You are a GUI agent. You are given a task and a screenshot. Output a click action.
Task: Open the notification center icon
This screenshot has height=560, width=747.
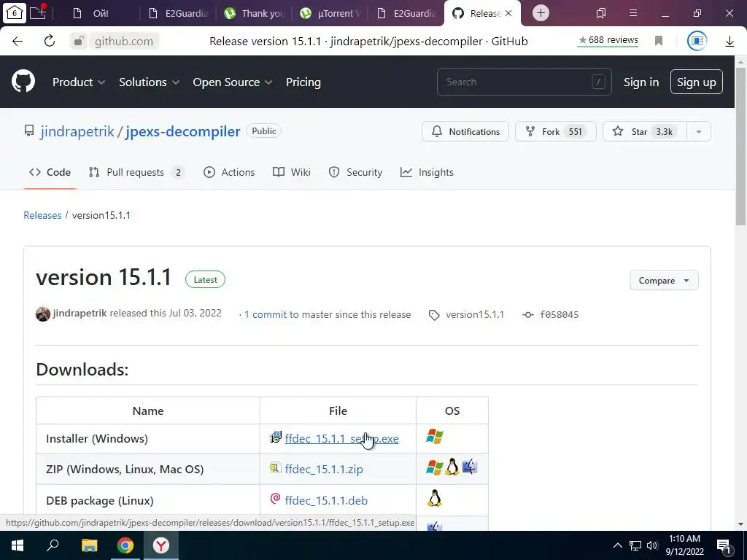[x=724, y=545]
